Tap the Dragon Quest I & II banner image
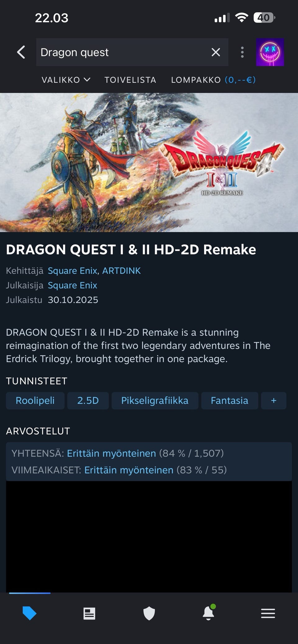Screen dimensions: 298x644 [149, 162]
